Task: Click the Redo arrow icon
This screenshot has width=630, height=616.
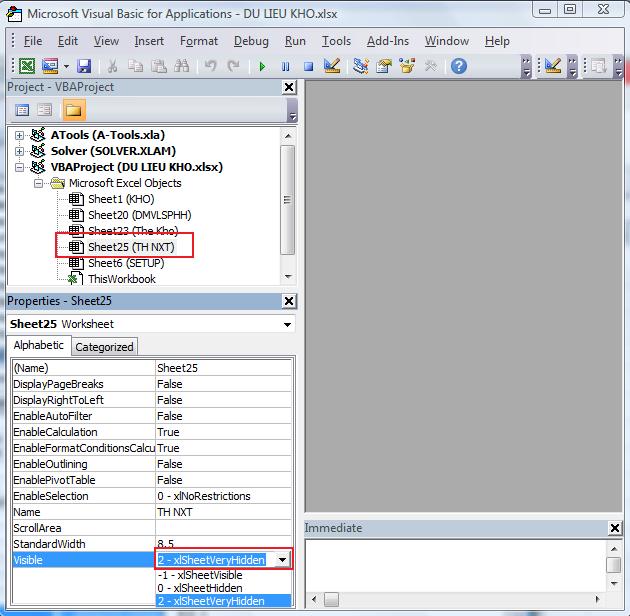Action: (x=233, y=66)
